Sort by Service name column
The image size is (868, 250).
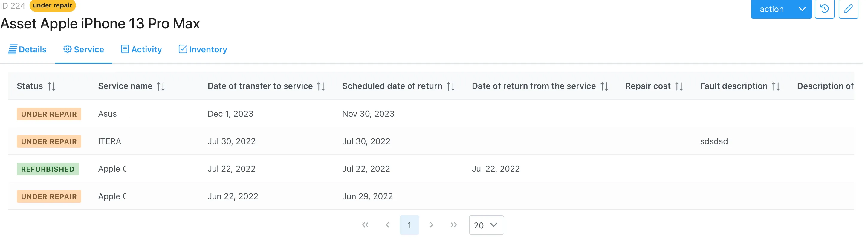click(x=161, y=87)
